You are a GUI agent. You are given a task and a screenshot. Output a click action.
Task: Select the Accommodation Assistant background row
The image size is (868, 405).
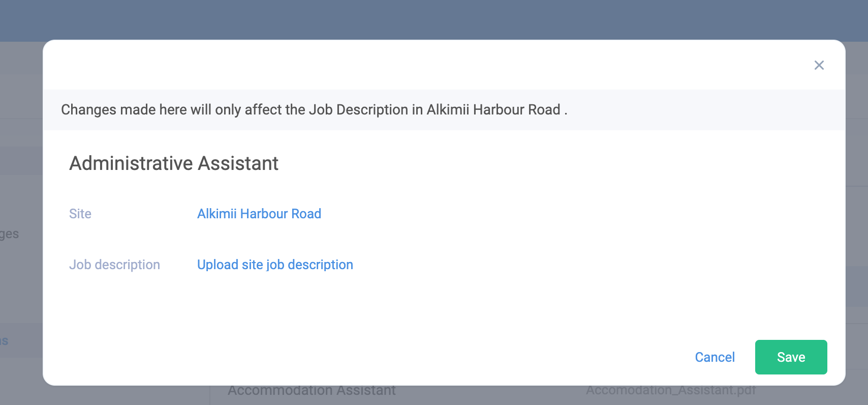click(x=312, y=390)
